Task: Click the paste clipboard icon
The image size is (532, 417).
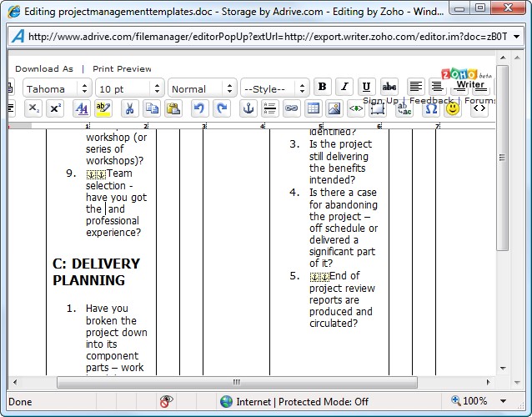Action: [x=173, y=108]
